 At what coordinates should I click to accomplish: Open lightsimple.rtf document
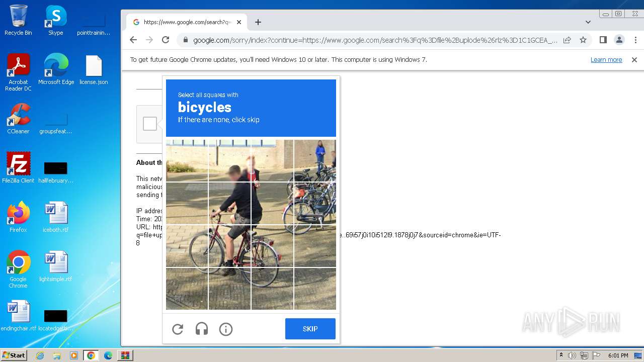pos(56,266)
